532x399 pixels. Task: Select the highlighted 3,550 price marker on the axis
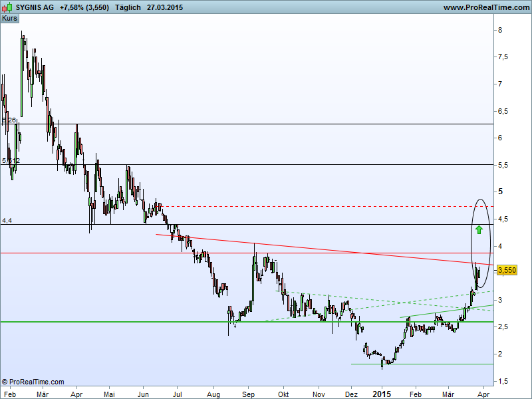tap(505, 269)
